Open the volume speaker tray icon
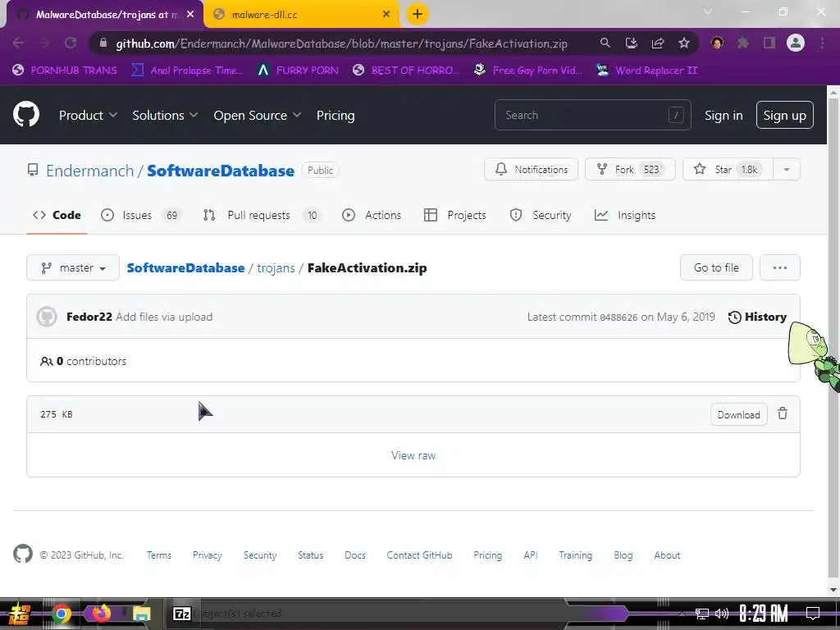 coord(722,614)
